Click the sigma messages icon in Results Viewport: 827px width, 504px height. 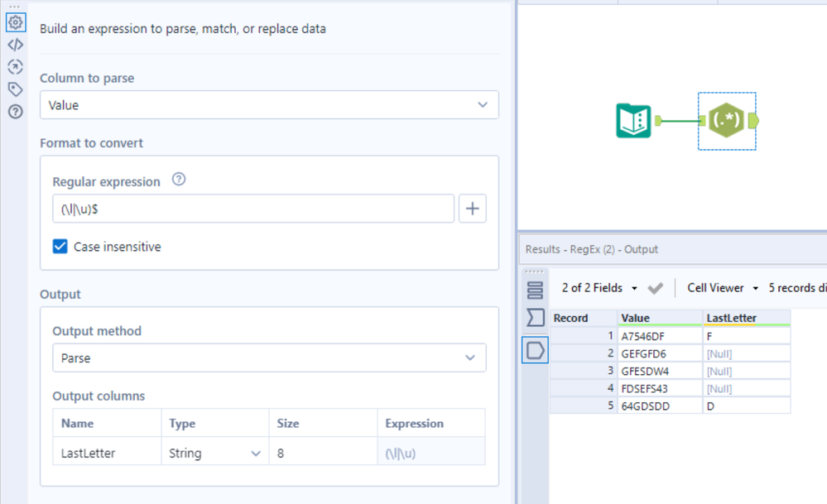(535, 317)
